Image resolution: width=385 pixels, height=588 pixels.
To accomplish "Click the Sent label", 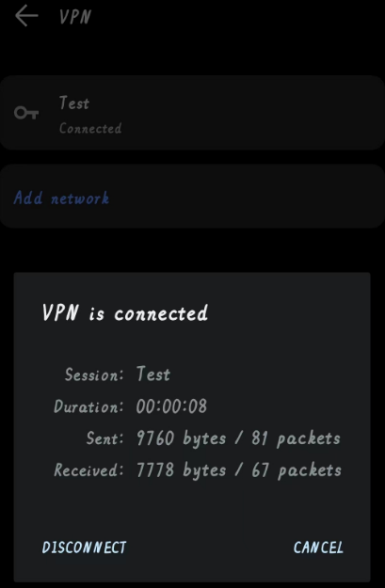I will click(104, 438).
